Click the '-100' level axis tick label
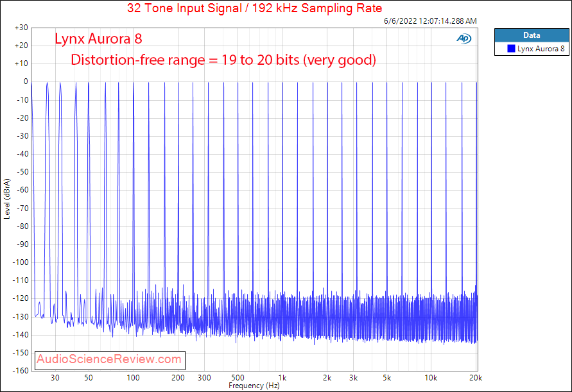Viewport: 572px width, 392px height. [21, 262]
